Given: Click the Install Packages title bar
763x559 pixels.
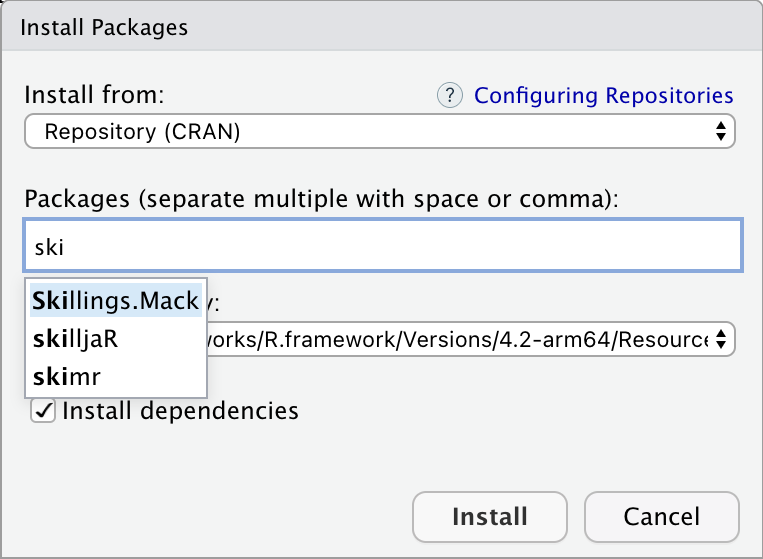Looking at the screenshot, I should pos(380,27).
